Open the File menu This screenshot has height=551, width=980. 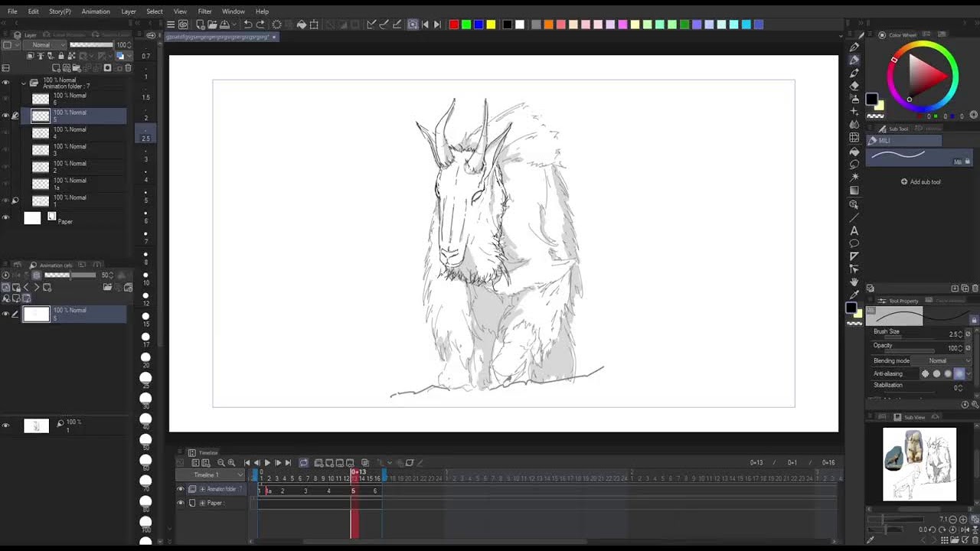coord(12,11)
